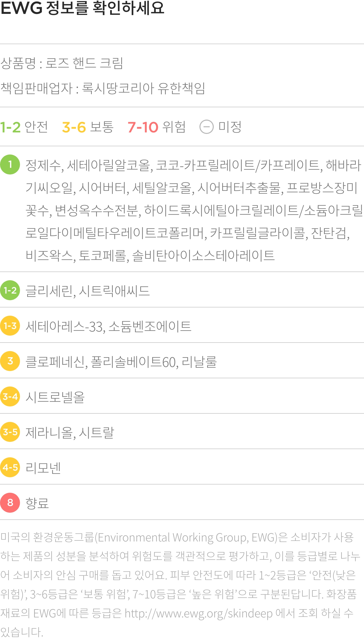
Task: Select the green 1-2 안전 legend
Action: click(24, 127)
